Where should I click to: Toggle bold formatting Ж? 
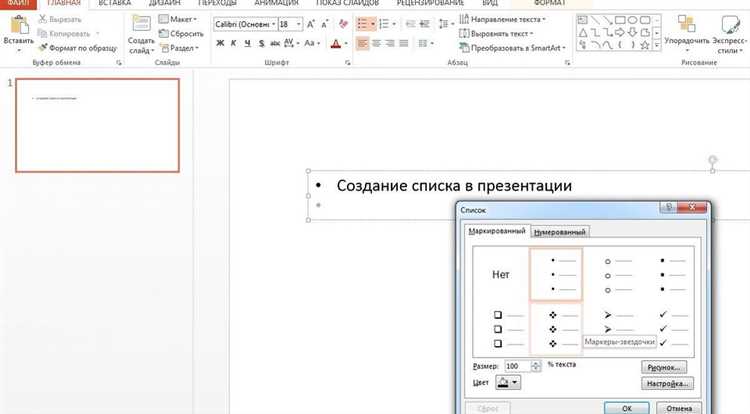(220, 43)
